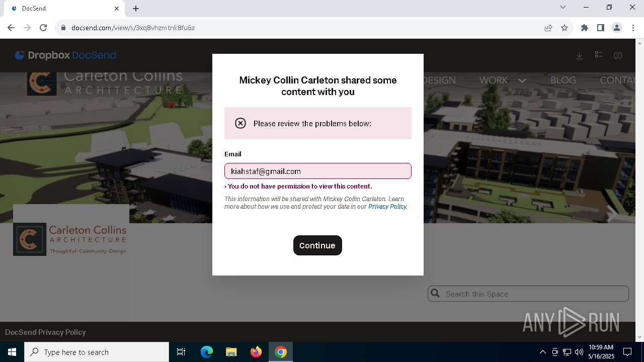
Task: Click the download icon in DocSend header
Action: (x=580, y=56)
